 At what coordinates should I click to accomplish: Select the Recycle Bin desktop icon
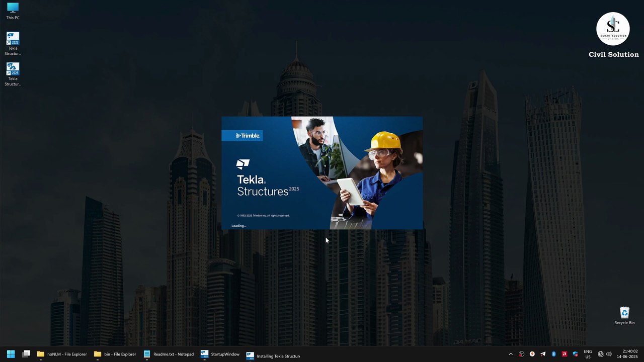pyautogui.click(x=624, y=316)
